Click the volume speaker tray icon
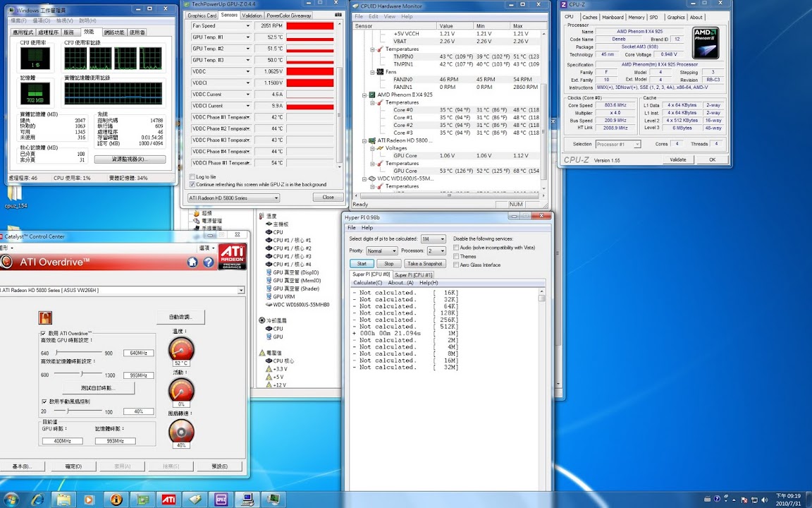Screen dimensions: 812x508 (764, 500)
